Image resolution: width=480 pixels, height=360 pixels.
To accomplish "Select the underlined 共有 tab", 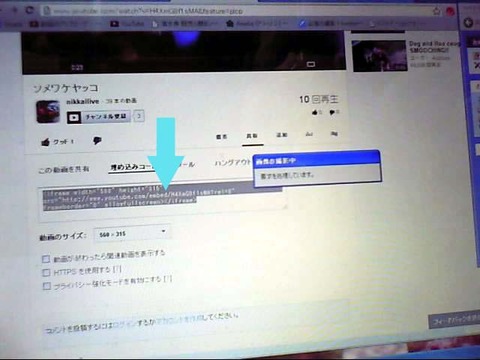I will pyautogui.click(x=252, y=136).
